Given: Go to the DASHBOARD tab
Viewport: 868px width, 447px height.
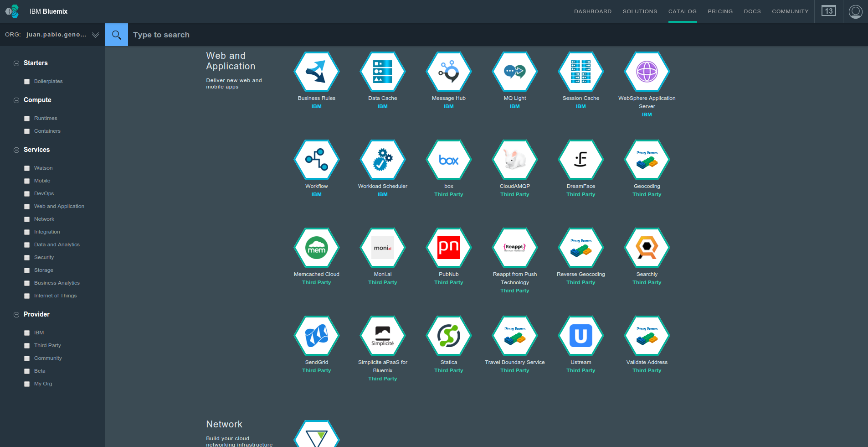Looking at the screenshot, I should pyautogui.click(x=593, y=11).
